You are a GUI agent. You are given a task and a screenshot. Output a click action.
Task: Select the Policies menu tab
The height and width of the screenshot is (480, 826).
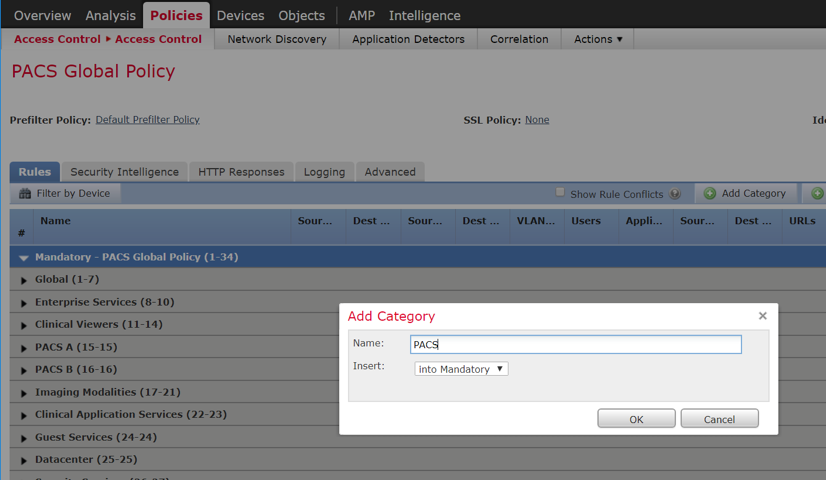pyautogui.click(x=176, y=15)
